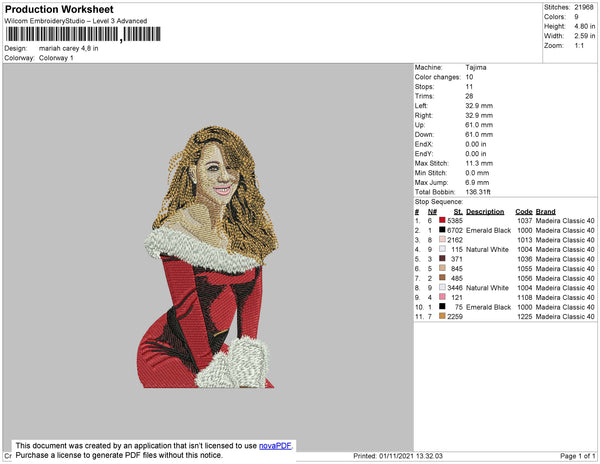This screenshot has height=464, width=600.
Task: Click the 'Description' column header
Action: coord(485,212)
